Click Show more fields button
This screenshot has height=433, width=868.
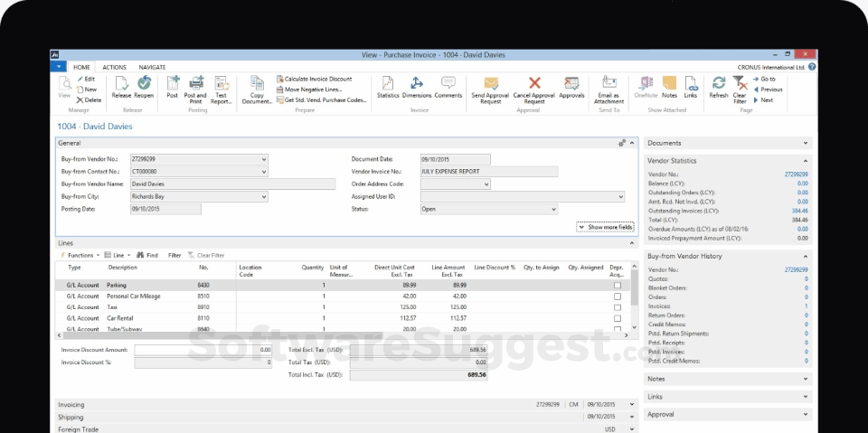(x=606, y=227)
